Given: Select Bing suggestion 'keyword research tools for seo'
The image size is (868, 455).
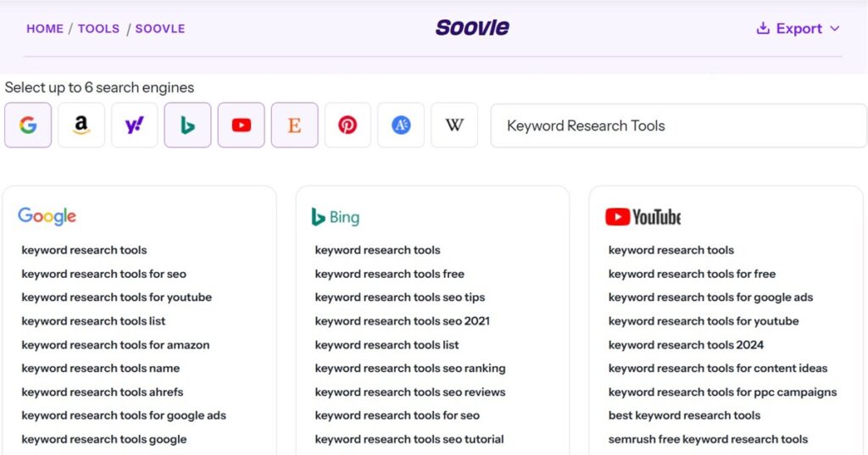Looking at the screenshot, I should (x=398, y=415).
